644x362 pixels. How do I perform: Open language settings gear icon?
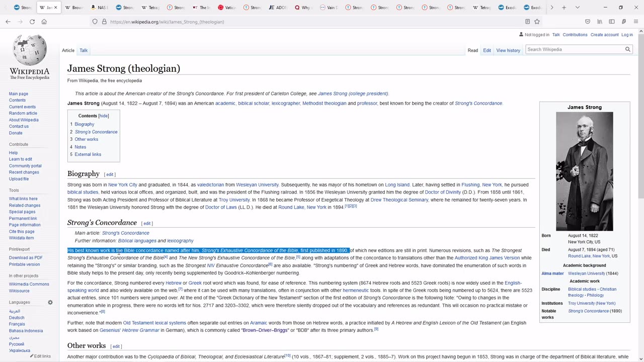pyautogui.click(x=50, y=302)
